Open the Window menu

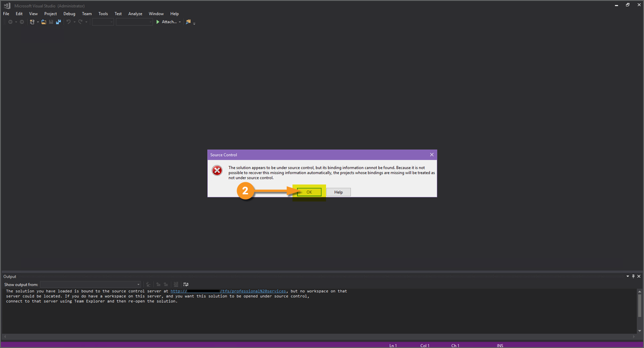pos(156,14)
